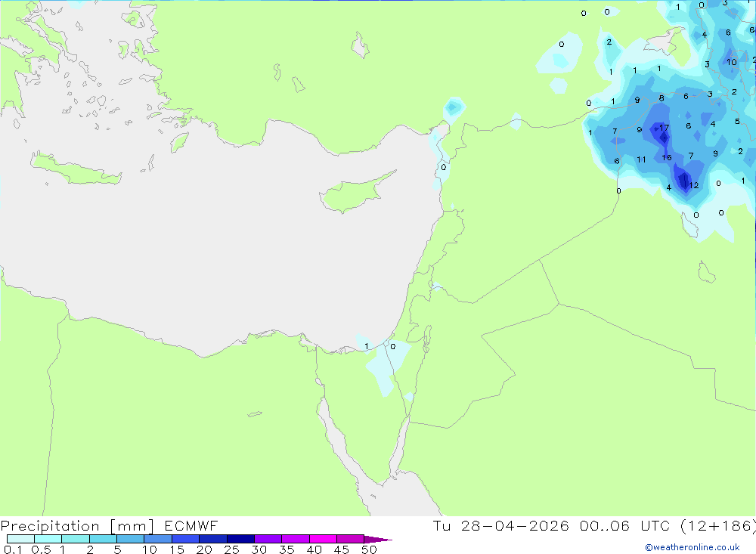Select the 5–10 mm legend color box
The width and height of the screenshot is (756, 554).
click(x=131, y=539)
